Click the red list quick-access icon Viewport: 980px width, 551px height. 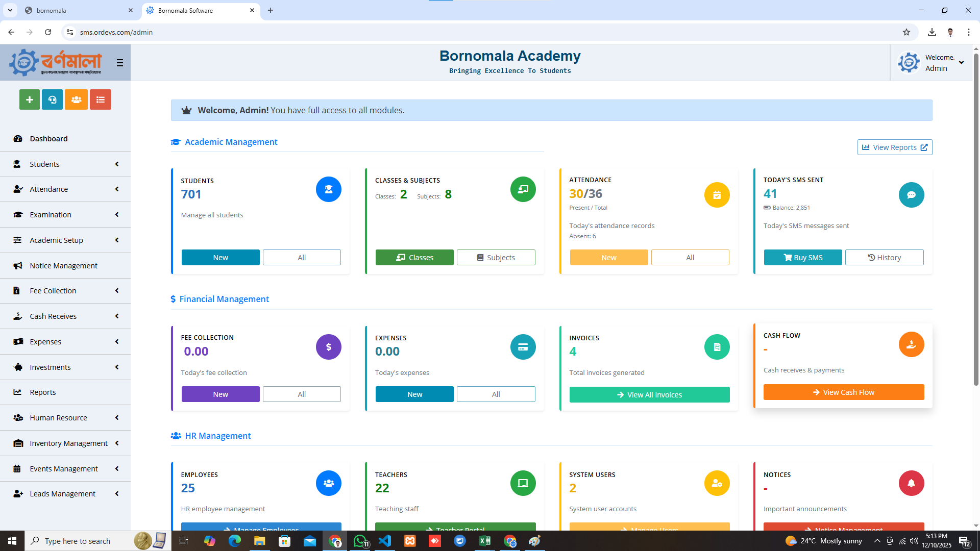pyautogui.click(x=101, y=99)
